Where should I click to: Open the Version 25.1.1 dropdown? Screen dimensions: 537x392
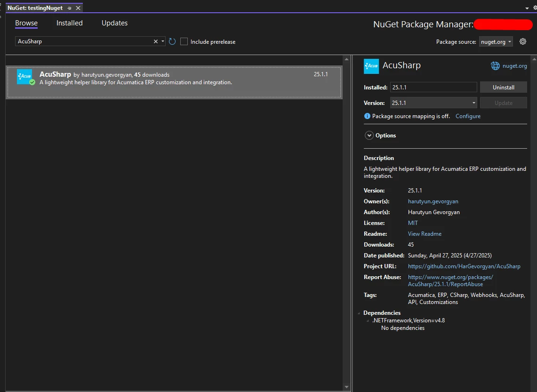click(433, 103)
